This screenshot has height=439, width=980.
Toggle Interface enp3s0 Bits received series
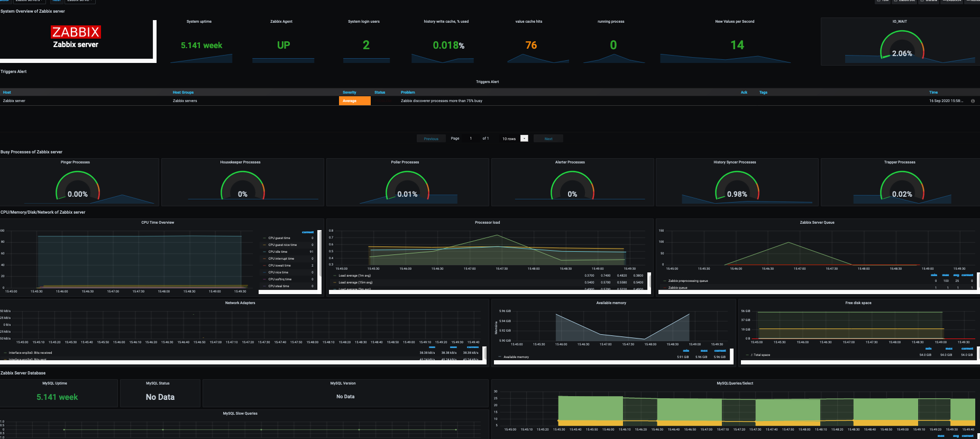pos(30,353)
